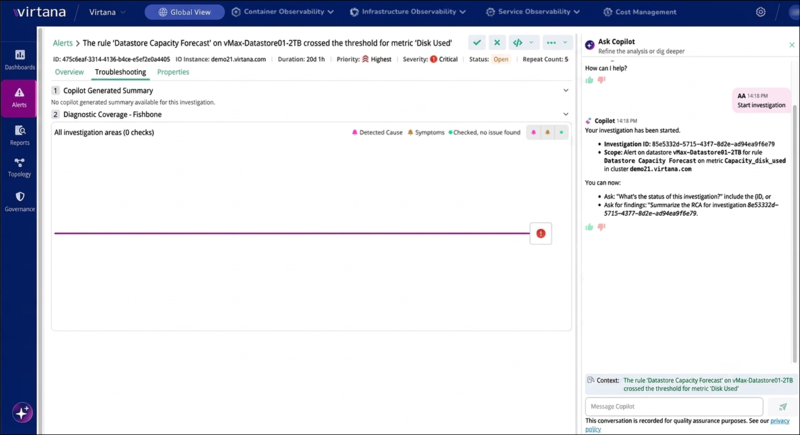Click the Ask Copilot logo icon
The image size is (800, 435).
pyautogui.click(x=590, y=45)
